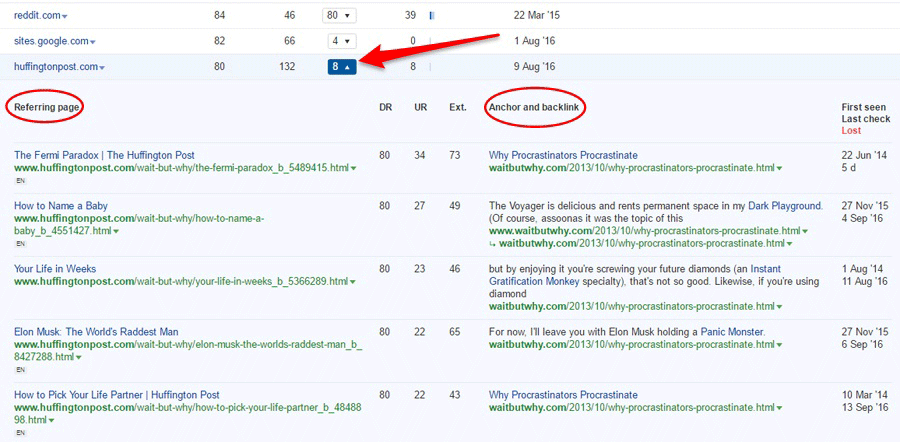Click the Panic Monster anchor link
Image resolution: width=900 pixels, height=442 pixels.
pyautogui.click(x=732, y=332)
